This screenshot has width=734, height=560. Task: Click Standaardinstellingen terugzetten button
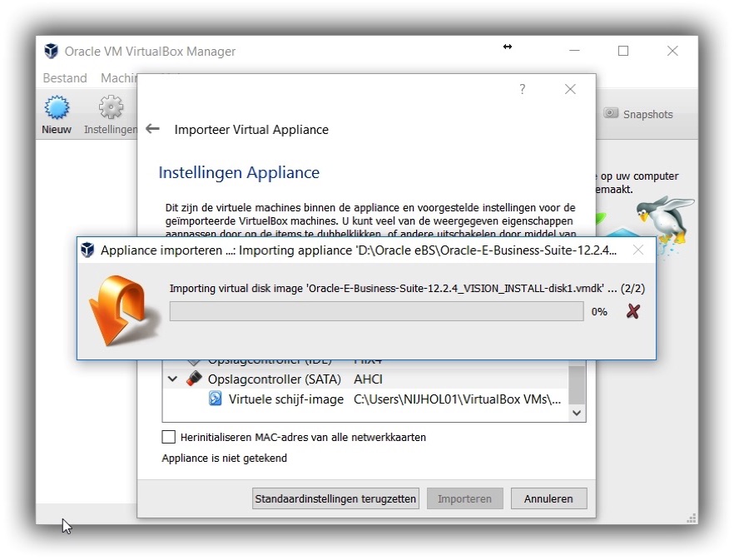[335, 498]
